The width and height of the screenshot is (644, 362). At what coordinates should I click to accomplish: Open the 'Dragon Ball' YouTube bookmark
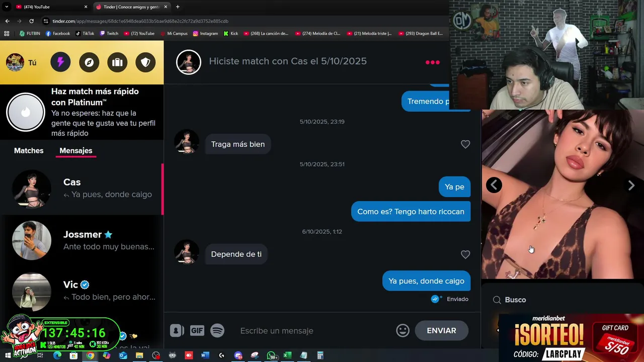point(421,34)
